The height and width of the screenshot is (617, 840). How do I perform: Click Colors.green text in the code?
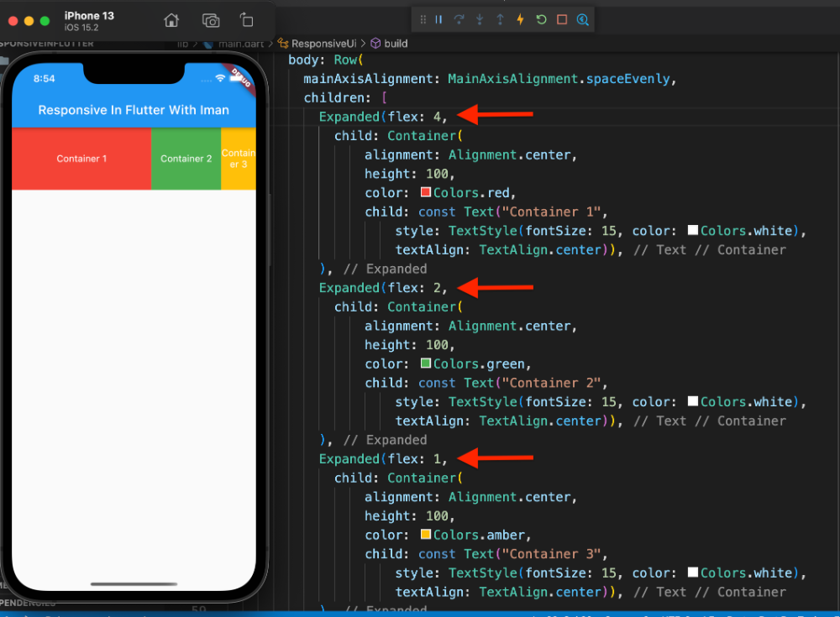pos(479,363)
